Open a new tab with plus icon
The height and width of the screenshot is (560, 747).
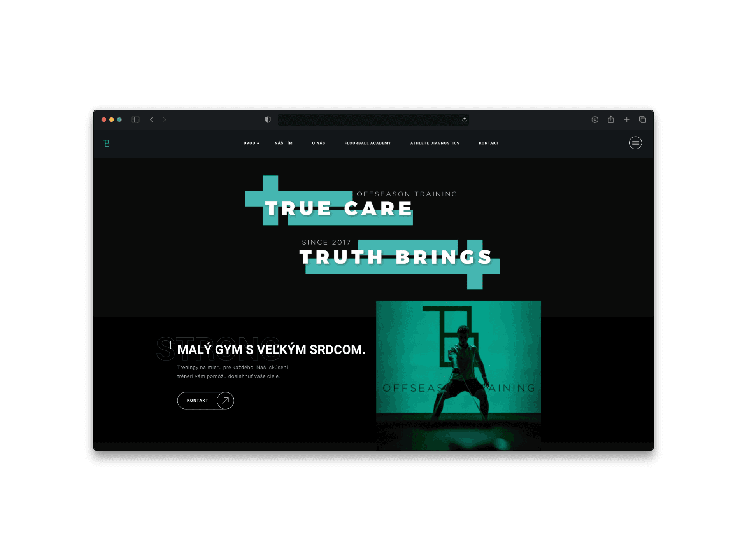626,120
